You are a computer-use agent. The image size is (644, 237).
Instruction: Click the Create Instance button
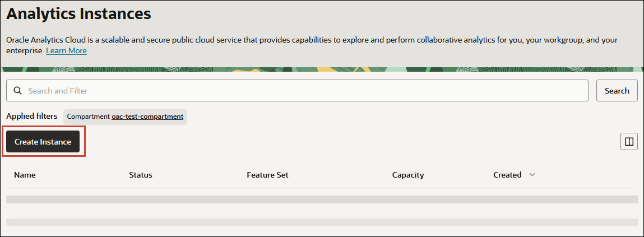(43, 142)
